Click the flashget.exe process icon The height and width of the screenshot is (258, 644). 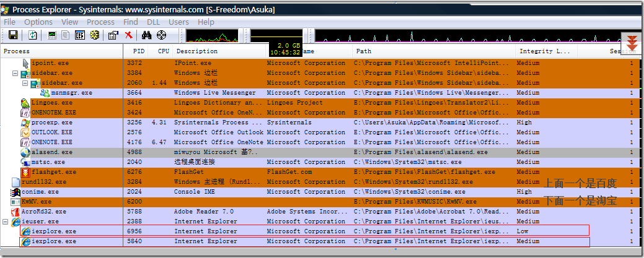(x=25, y=172)
